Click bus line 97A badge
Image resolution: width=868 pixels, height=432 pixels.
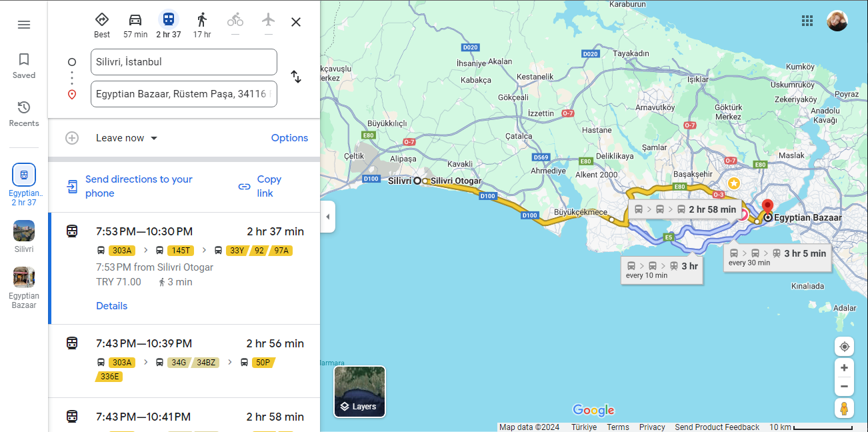281,251
